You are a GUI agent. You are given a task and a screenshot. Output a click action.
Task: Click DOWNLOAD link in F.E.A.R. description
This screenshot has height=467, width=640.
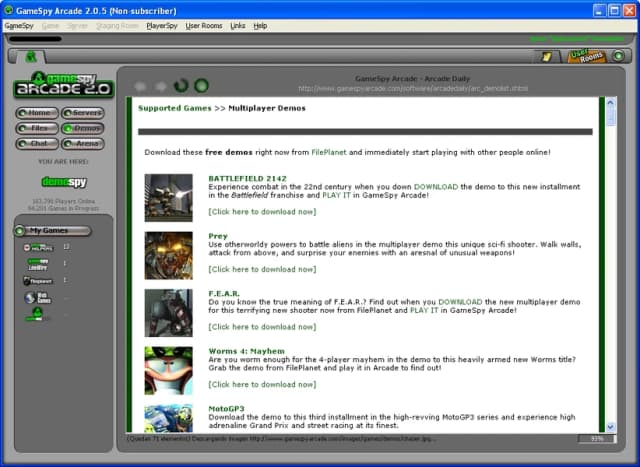tap(460, 302)
